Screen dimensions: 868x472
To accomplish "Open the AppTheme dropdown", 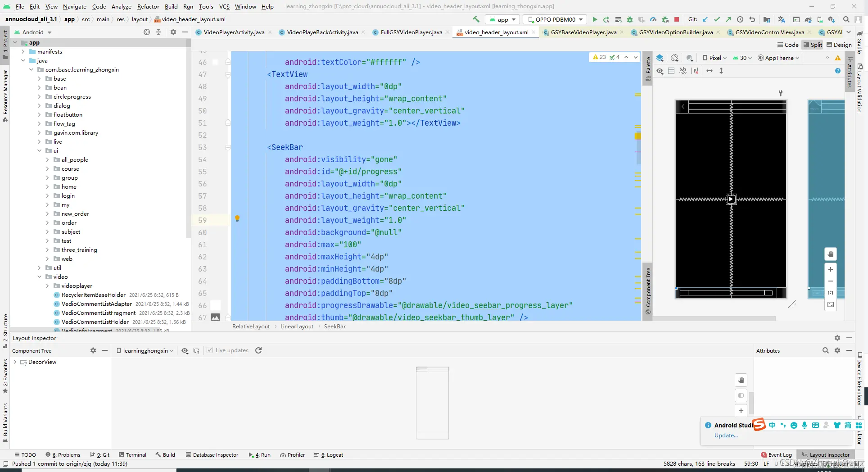I will [x=778, y=58].
